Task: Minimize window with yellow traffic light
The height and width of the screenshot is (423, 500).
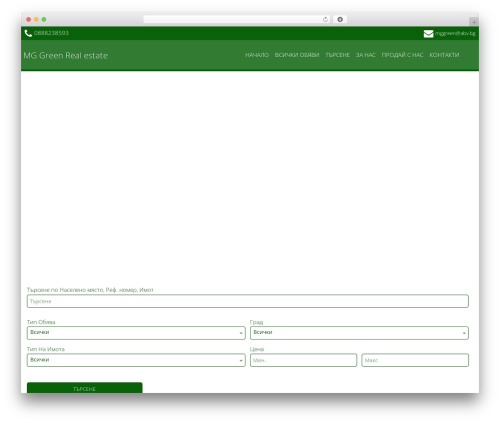Action: point(36,19)
